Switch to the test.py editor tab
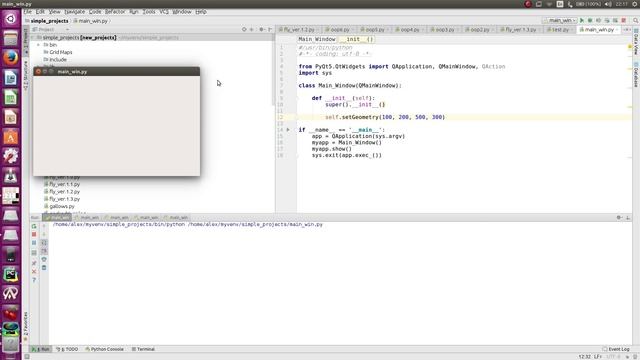This screenshot has height=360, width=640. pyautogui.click(x=560, y=30)
